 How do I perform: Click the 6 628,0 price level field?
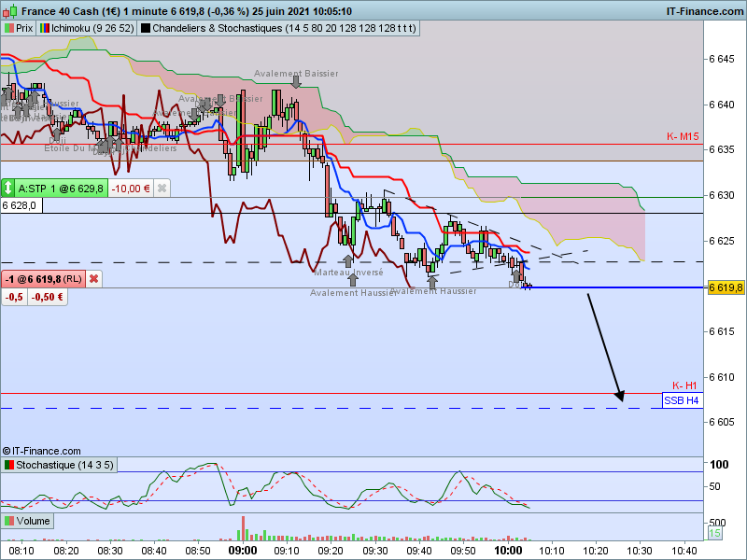[21, 205]
